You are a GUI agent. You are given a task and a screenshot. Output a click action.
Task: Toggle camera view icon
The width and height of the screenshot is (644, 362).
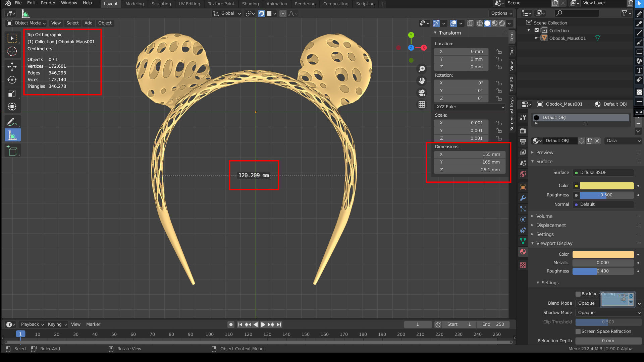click(x=422, y=93)
